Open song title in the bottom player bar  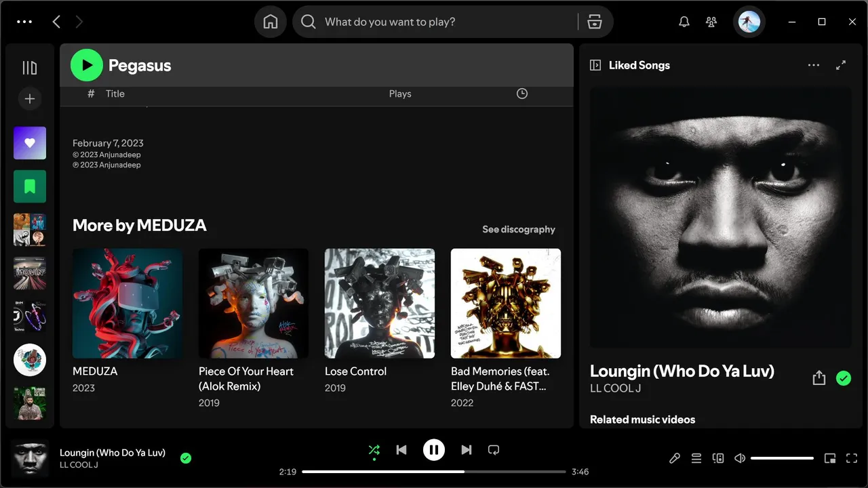pyautogui.click(x=113, y=453)
